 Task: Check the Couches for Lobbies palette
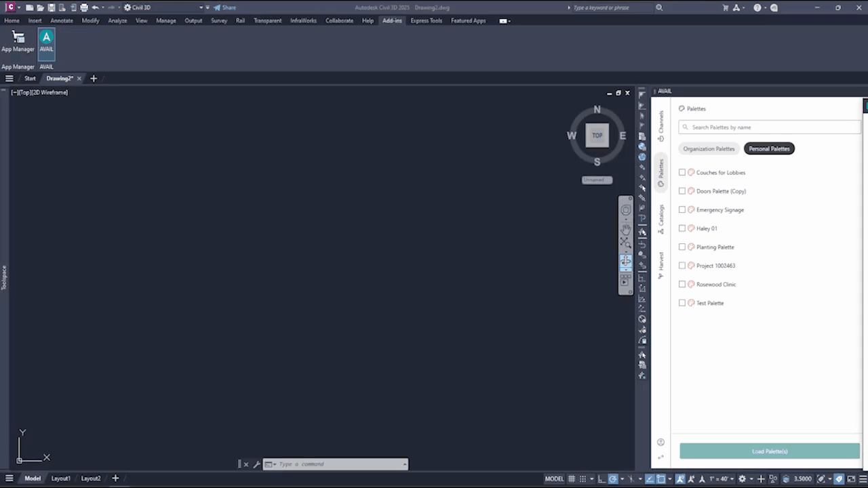tap(682, 172)
